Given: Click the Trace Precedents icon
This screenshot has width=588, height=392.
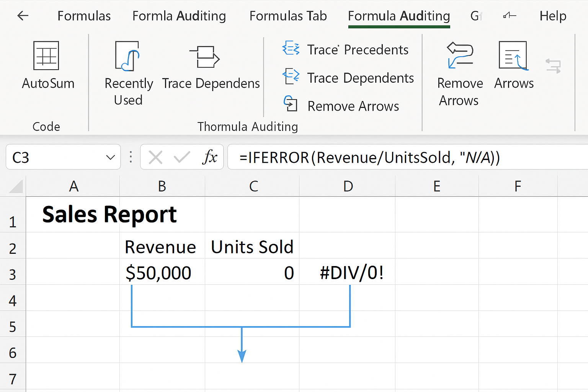Looking at the screenshot, I should coord(291,49).
